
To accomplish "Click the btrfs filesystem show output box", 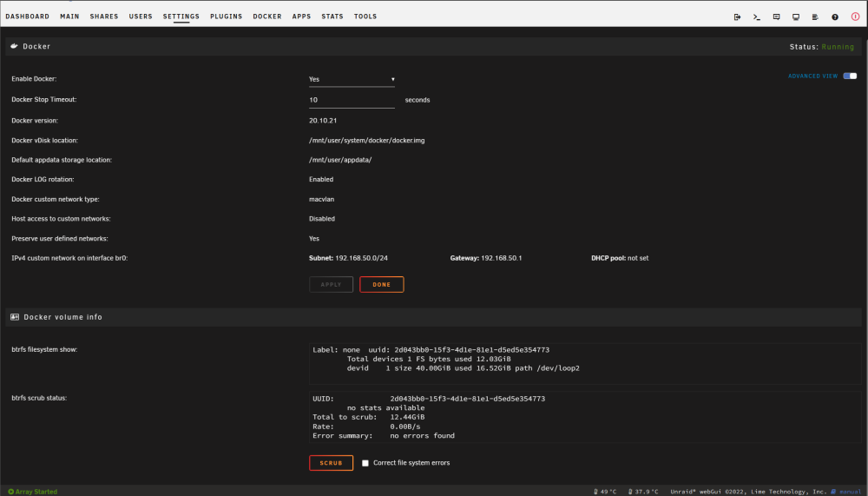I will (x=585, y=364).
